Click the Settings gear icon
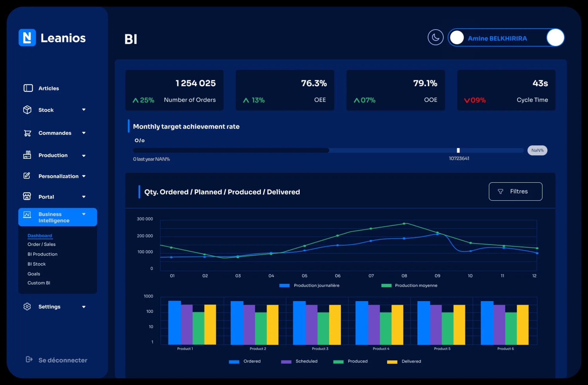Screen dimensions: 588x385 point(27,306)
